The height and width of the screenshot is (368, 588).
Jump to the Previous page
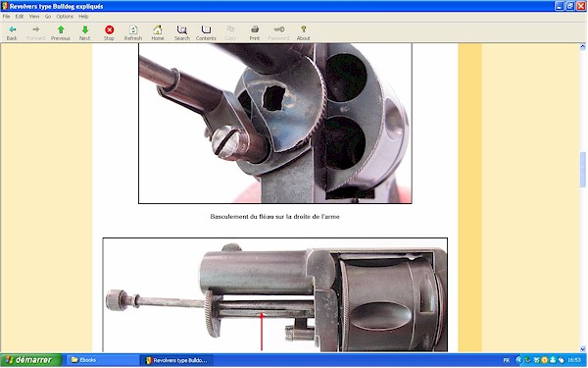(x=61, y=33)
